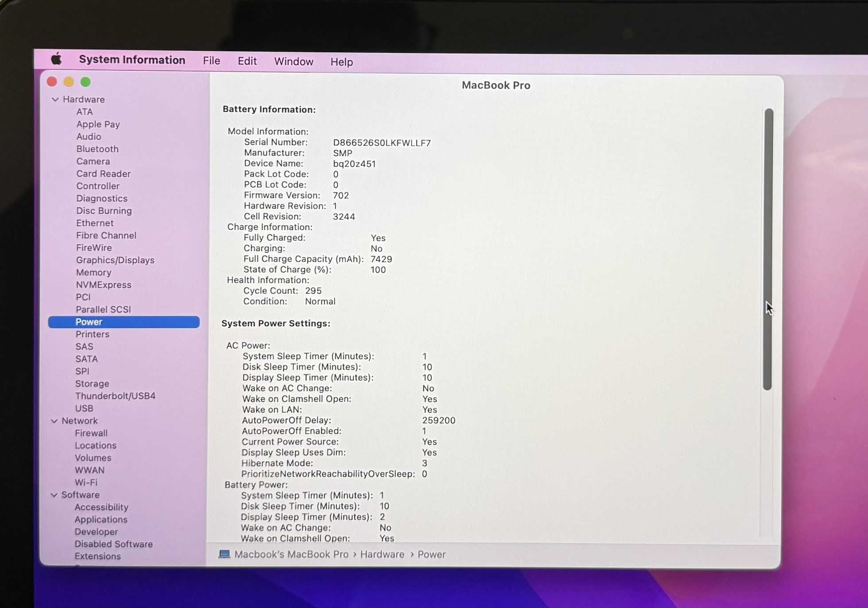This screenshot has width=868, height=608.
Task: Select SATA in the sidebar
Action: 86,359
